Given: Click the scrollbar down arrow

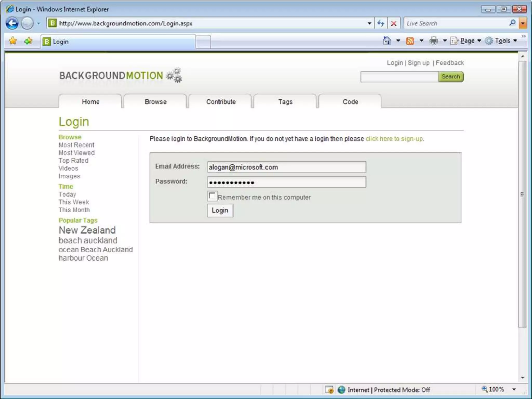Looking at the screenshot, I should point(523,378).
